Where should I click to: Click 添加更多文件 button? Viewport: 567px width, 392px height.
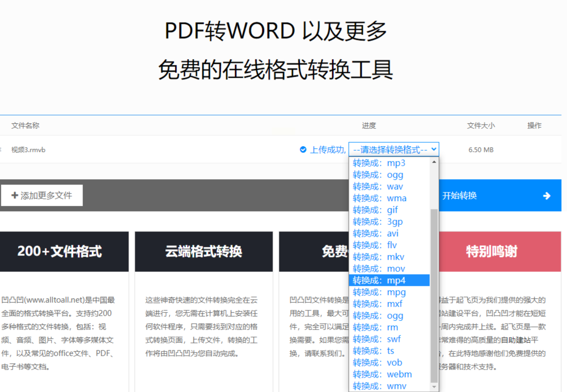point(42,195)
